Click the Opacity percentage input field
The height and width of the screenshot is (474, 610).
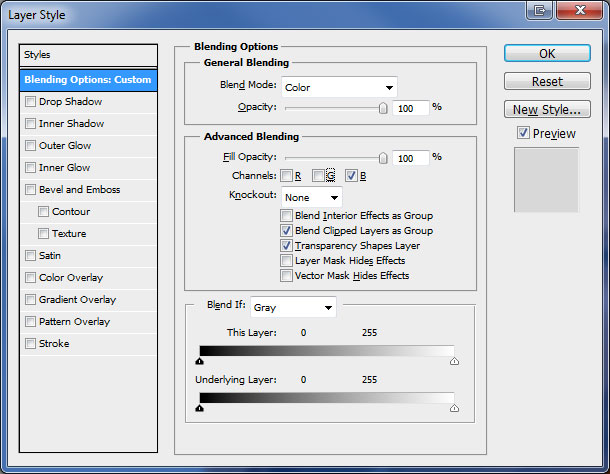(410, 107)
